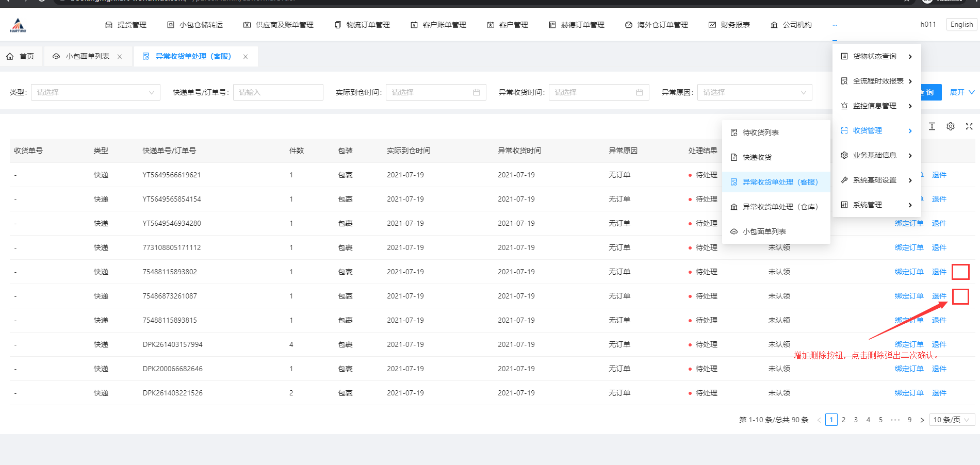
Task: Close the 异常收货单处理 (客服) tab
Action: tap(246, 57)
